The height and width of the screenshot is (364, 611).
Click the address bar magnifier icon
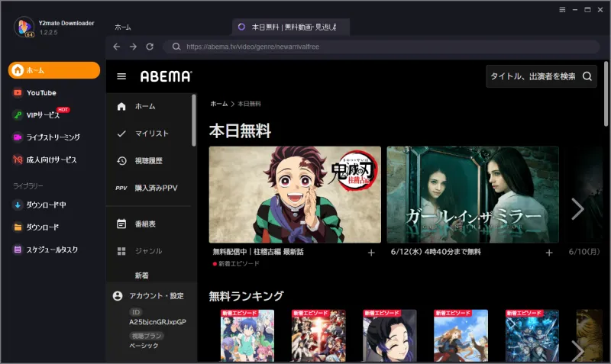pos(176,47)
